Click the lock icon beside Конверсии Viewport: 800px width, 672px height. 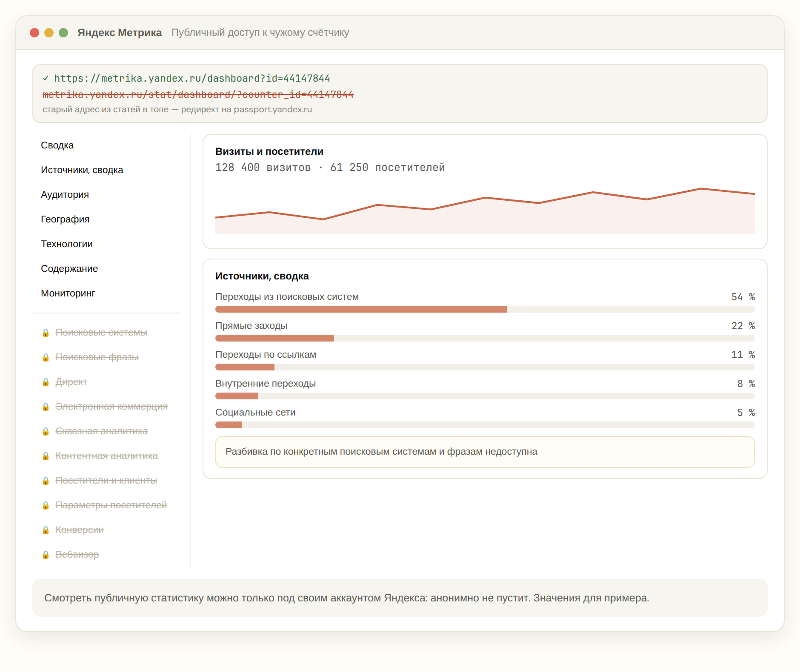[46, 530]
